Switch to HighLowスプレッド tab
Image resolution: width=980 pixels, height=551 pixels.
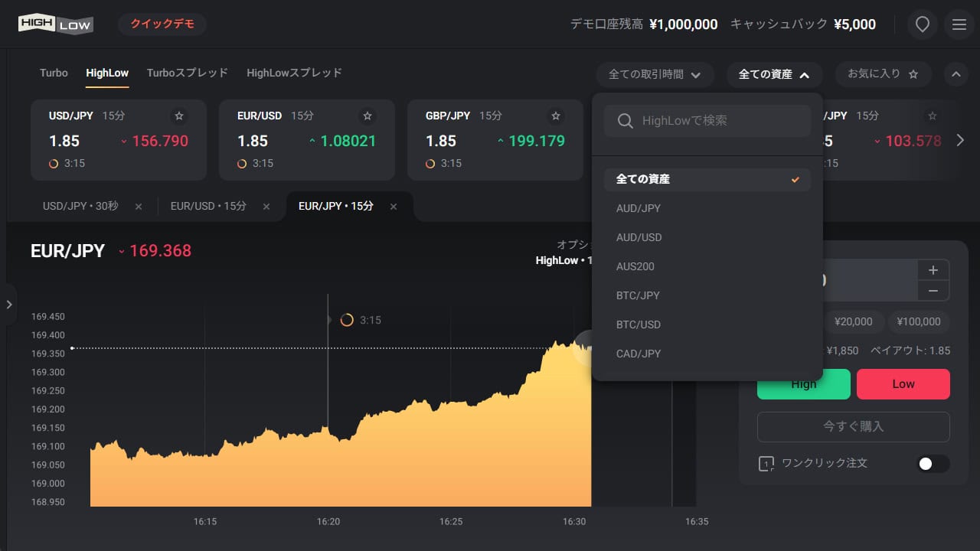click(294, 73)
